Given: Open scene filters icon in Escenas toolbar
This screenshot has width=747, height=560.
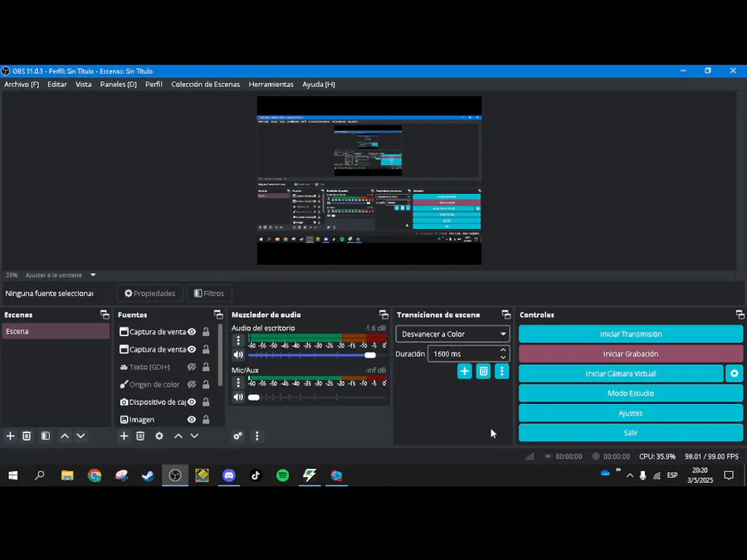Looking at the screenshot, I should pos(46,436).
